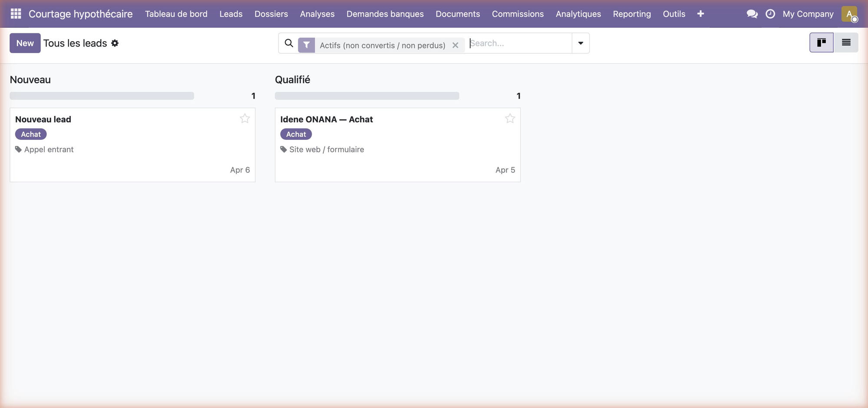Open the Reporting menu
This screenshot has width=868, height=408.
(x=632, y=14)
